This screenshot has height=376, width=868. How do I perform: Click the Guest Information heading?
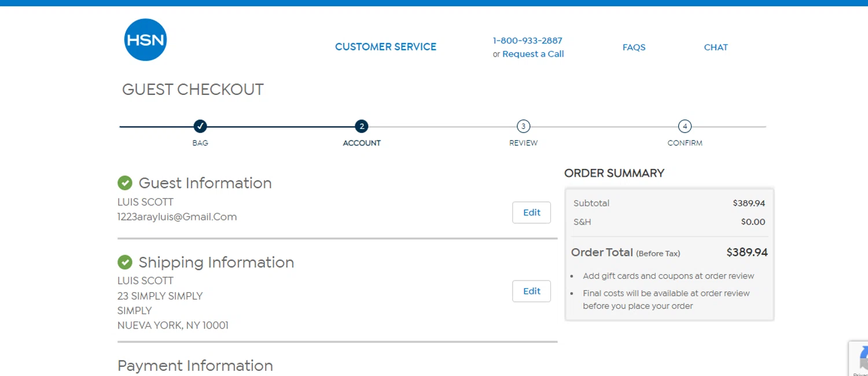[x=205, y=183]
